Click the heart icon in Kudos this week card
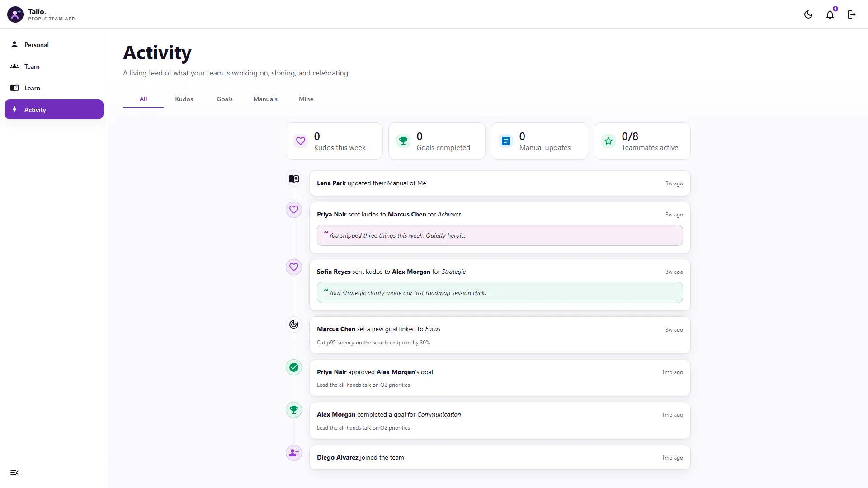Viewport: 868px width, 488px height. (301, 141)
